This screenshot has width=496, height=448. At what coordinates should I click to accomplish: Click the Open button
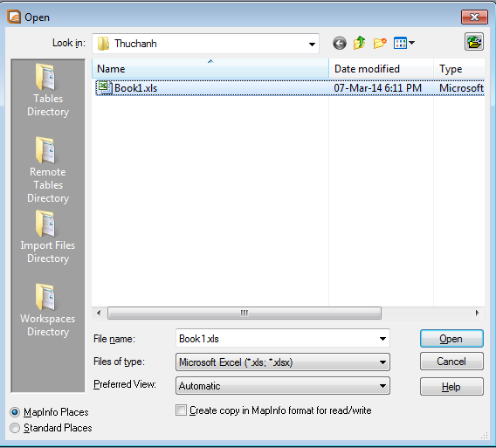coord(451,339)
